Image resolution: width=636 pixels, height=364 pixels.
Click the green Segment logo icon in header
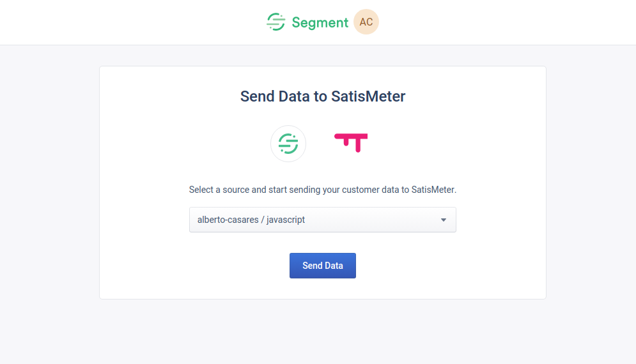(276, 22)
